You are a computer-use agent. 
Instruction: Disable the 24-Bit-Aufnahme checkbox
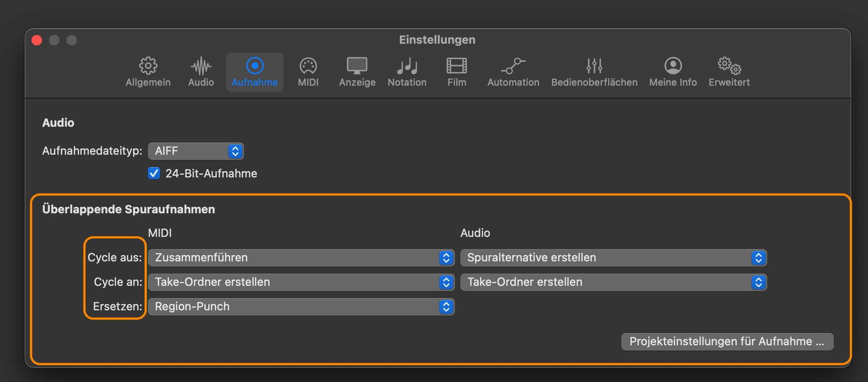click(154, 174)
